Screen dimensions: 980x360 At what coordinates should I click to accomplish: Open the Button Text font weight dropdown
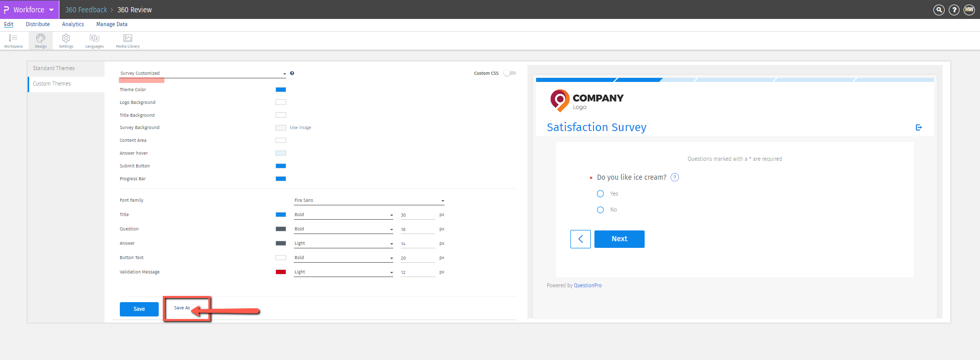[344, 258]
